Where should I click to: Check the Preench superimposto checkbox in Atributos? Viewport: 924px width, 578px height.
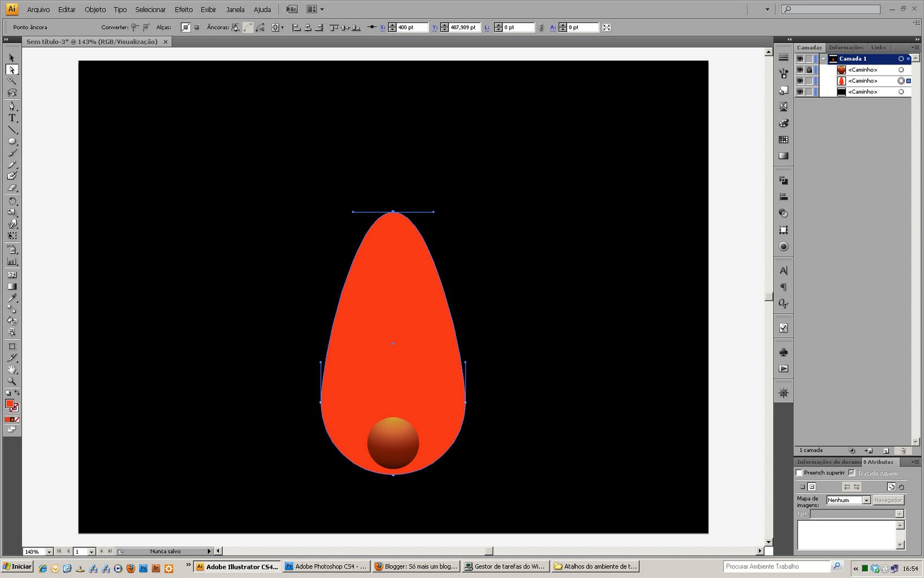799,472
